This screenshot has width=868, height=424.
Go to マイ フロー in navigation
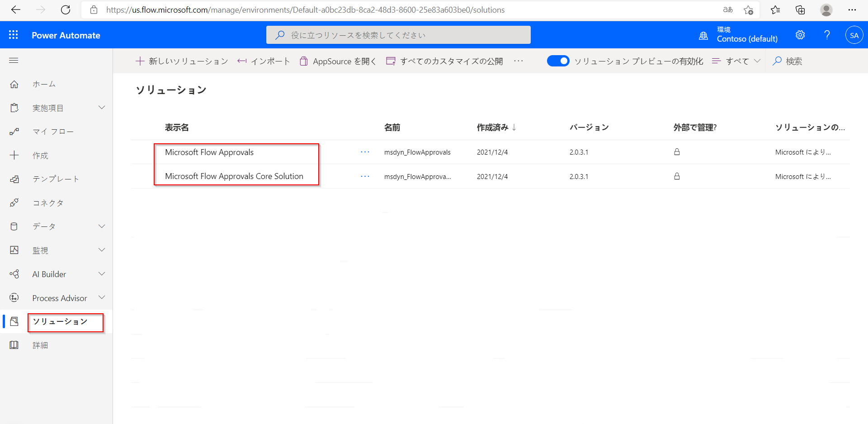[53, 132]
